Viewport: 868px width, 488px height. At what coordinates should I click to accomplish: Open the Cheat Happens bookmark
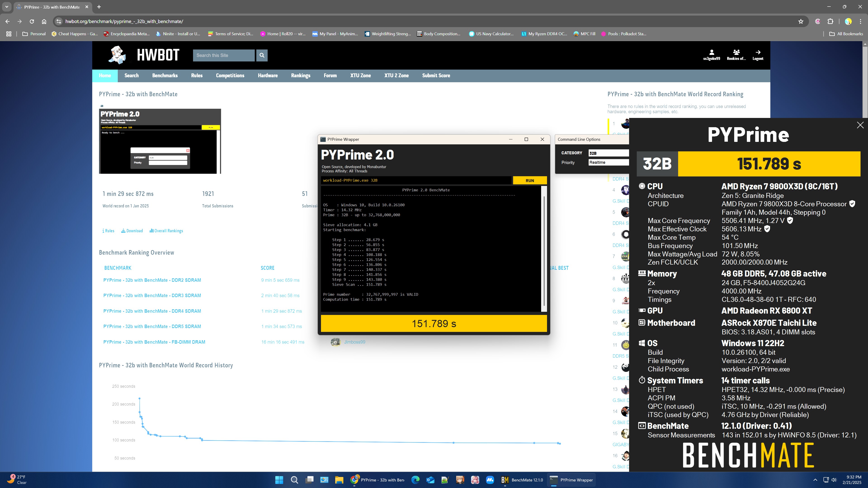(74, 34)
